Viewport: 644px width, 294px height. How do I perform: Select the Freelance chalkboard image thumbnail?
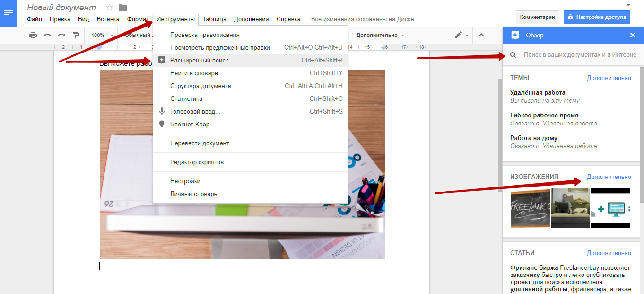click(530, 208)
